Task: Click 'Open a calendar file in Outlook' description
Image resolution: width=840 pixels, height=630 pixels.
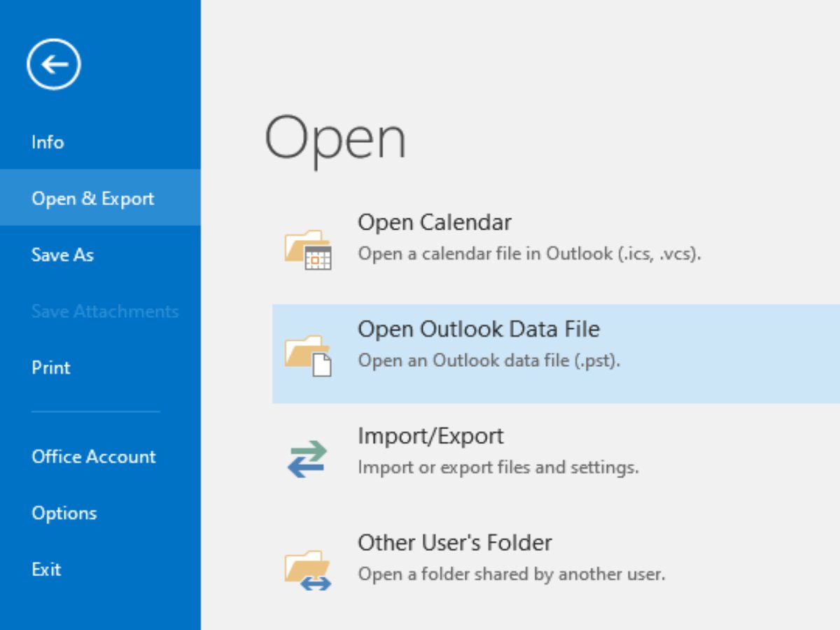Action: click(530, 253)
